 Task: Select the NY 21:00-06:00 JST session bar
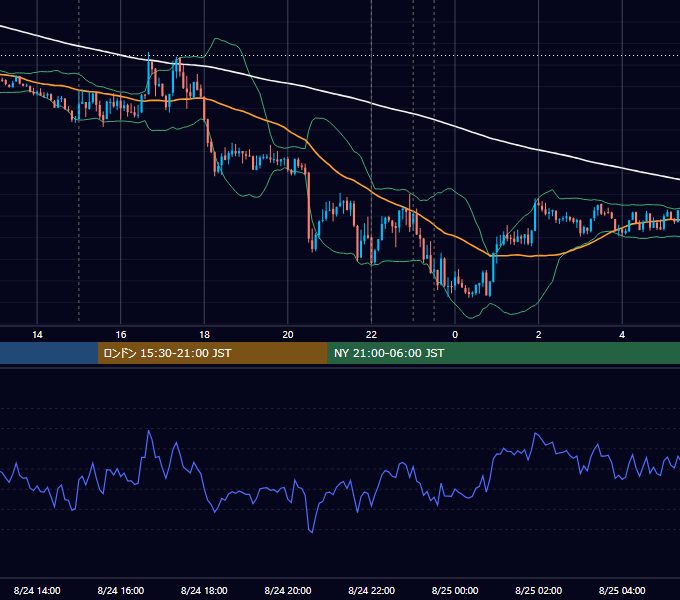(503, 353)
